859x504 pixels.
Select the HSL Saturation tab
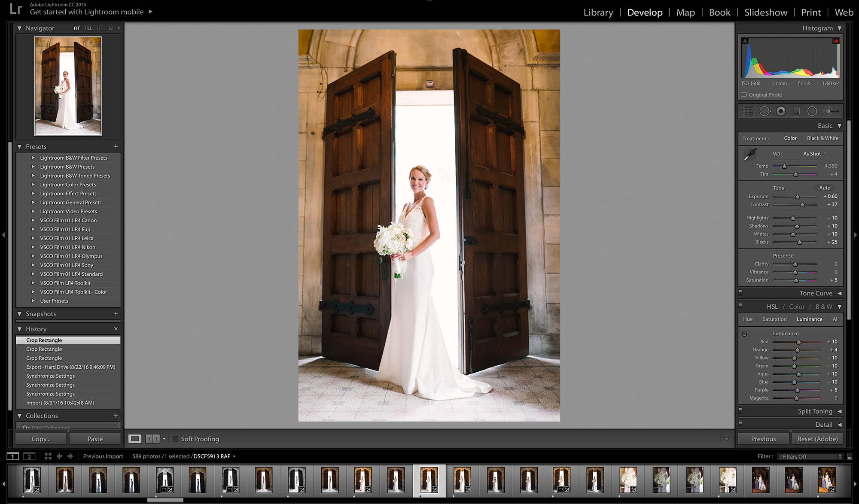[x=774, y=319]
